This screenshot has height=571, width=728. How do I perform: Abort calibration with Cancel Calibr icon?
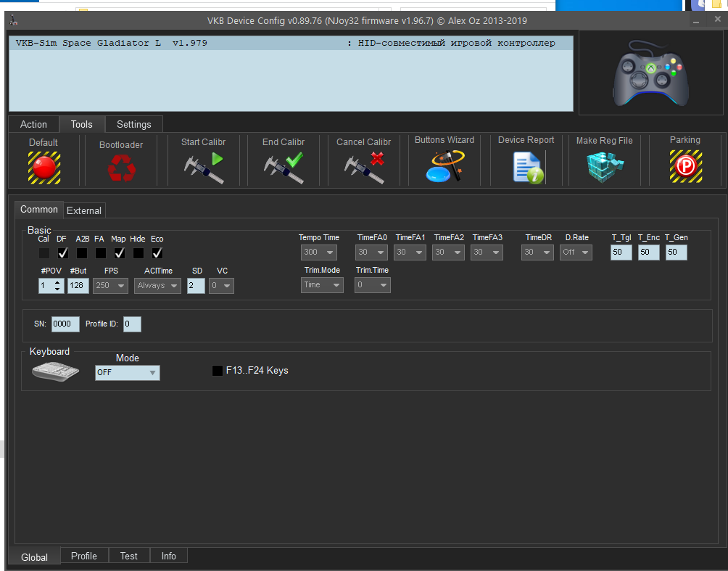pyautogui.click(x=364, y=168)
